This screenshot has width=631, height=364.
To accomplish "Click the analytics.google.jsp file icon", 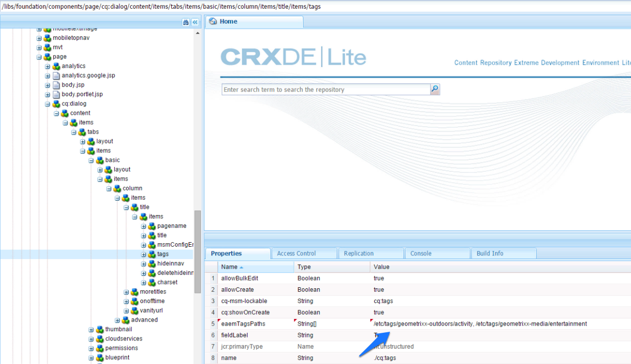I will (56, 75).
